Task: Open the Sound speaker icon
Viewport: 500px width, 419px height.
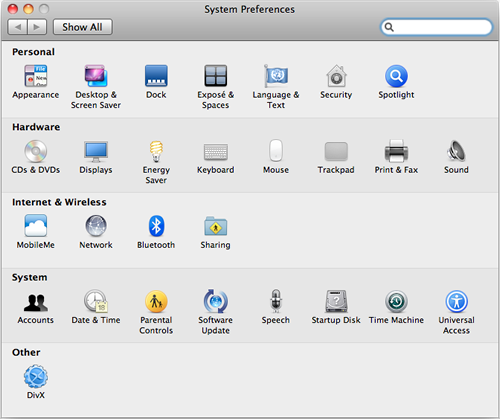Action: click(x=456, y=151)
